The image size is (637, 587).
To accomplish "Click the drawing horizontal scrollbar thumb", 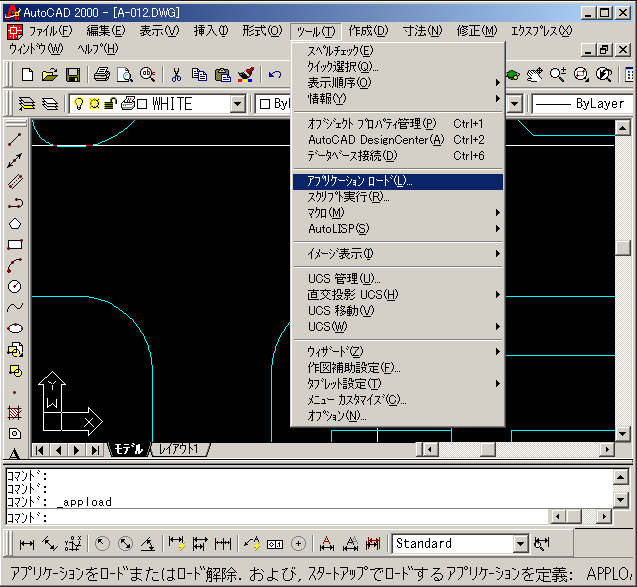I will [x=488, y=450].
